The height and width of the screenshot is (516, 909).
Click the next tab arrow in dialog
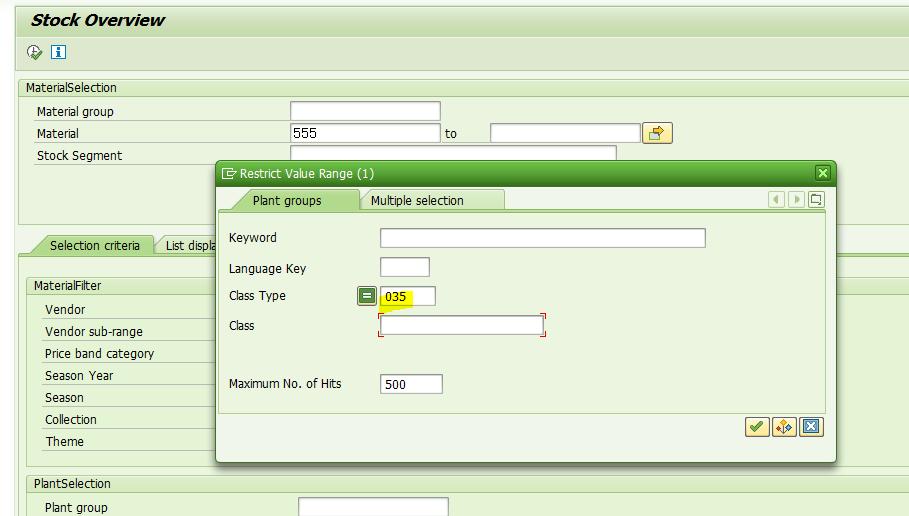[x=796, y=199]
